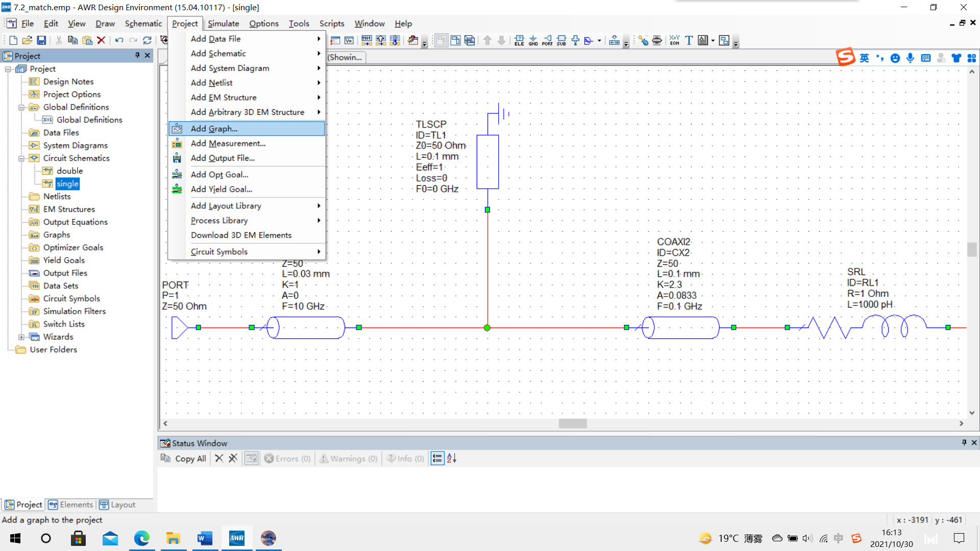
Task: Collapse the Circuit Schematics tree node
Action: [21, 158]
